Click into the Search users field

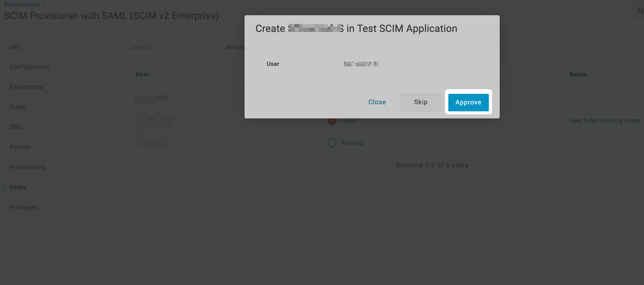pyautogui.click(x=171, y=47)
